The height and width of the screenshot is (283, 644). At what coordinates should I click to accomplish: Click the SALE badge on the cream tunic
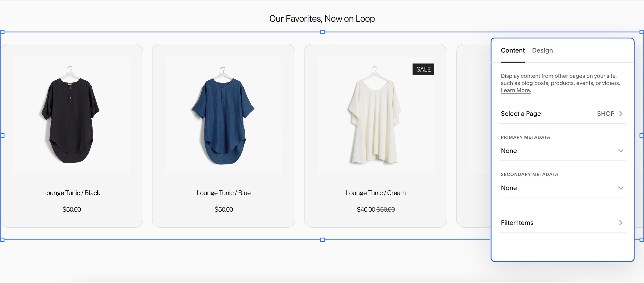click(423, 69)
